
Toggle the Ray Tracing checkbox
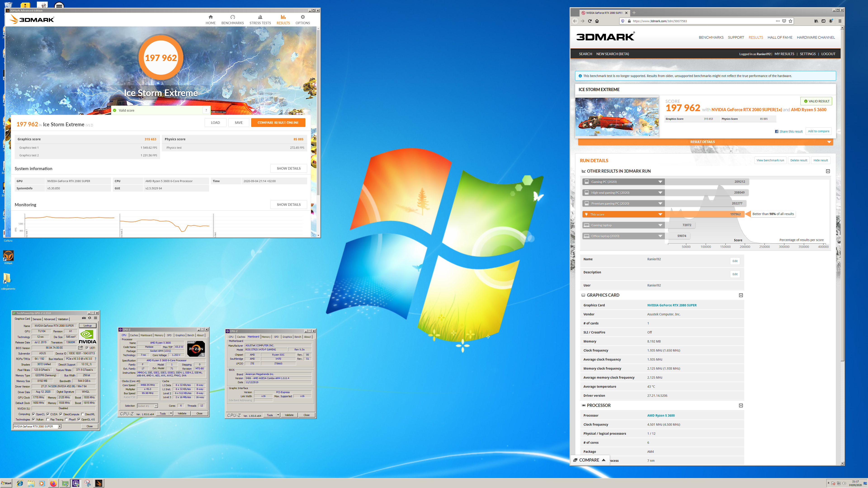[47, 419]
